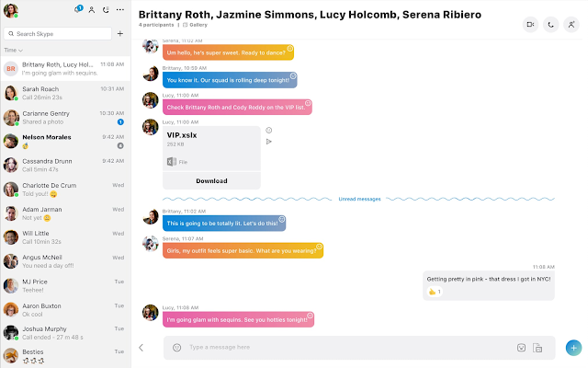Open the Sarah Roach conversation
Screen dimensions: 588x368
[65, 93]
